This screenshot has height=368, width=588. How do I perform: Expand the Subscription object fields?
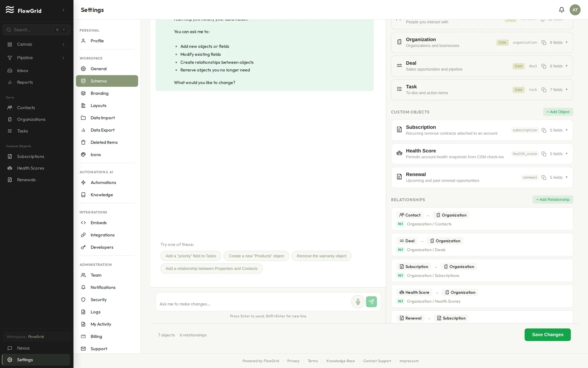(567, 130)
